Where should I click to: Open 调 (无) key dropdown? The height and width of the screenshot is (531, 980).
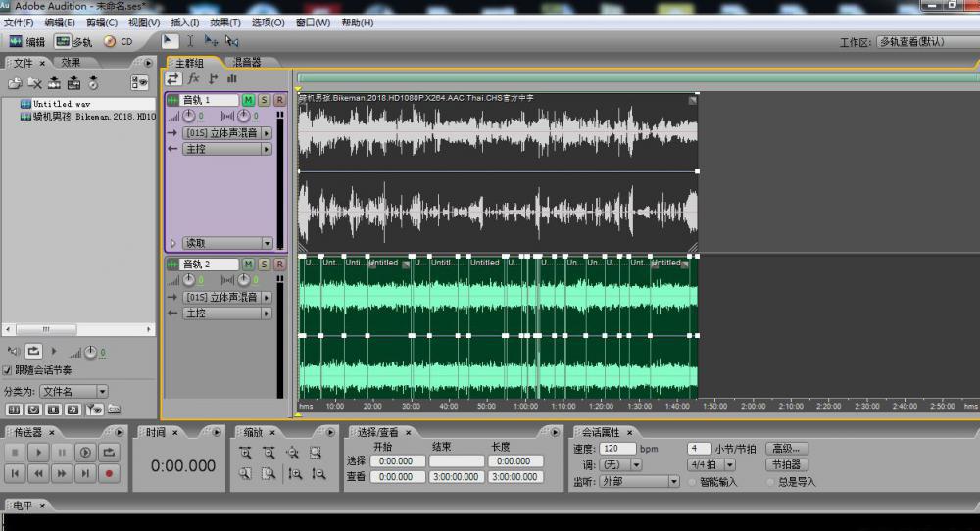pos(620,464)
